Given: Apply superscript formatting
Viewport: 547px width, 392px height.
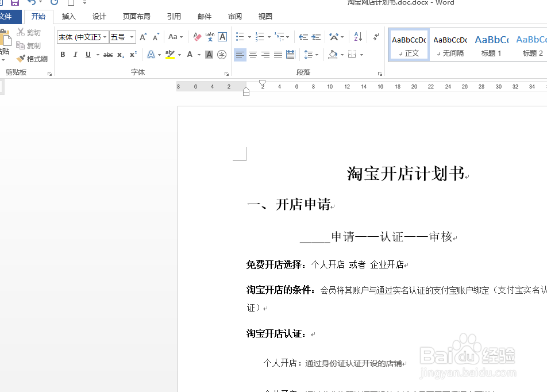Looking at the screenshot, I should click(x=133, y=55).
